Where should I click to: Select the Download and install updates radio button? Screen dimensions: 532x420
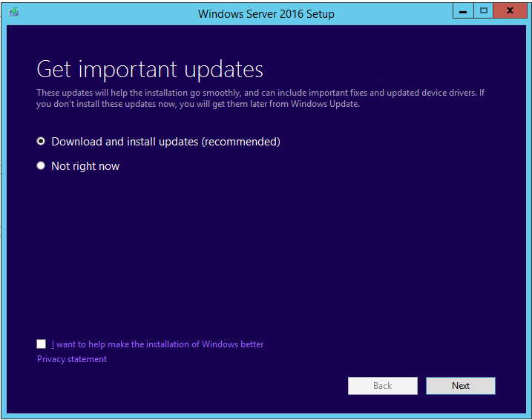[41, 141]
